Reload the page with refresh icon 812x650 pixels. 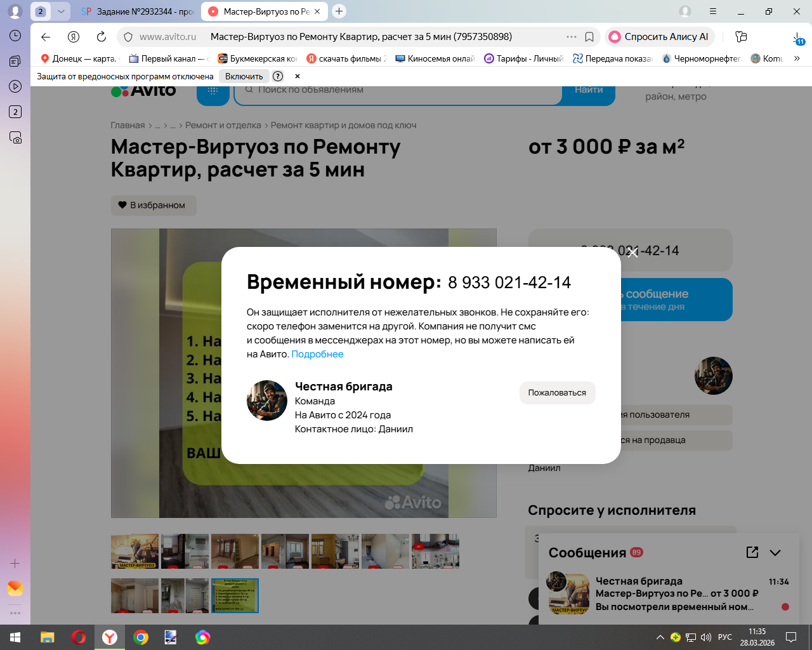click(x=101, y=37)
